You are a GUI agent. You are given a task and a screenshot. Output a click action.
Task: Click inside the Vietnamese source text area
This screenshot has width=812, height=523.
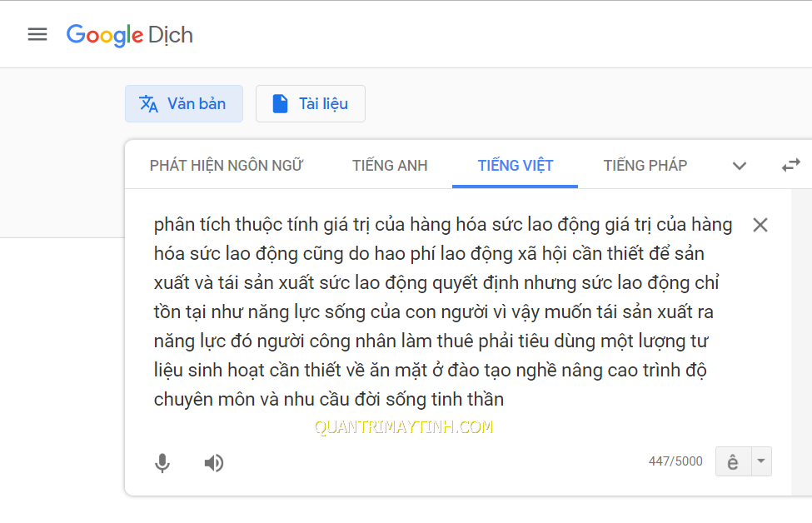pyautogui.click(x=441, y=312)
